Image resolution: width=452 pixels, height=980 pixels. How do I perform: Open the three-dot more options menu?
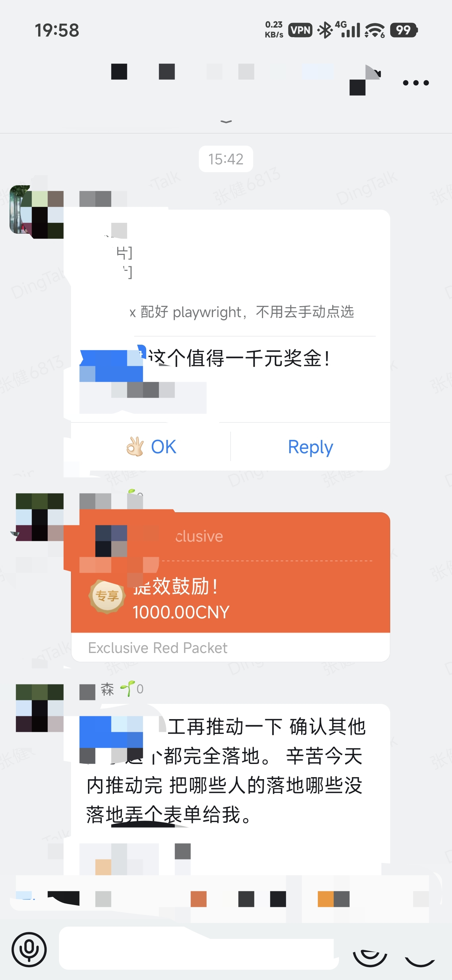coord(416,83)
